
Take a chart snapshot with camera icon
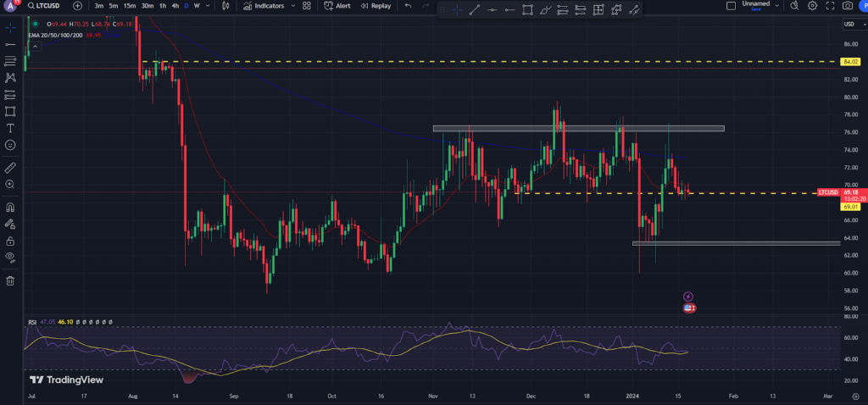[x=848, y=6]
